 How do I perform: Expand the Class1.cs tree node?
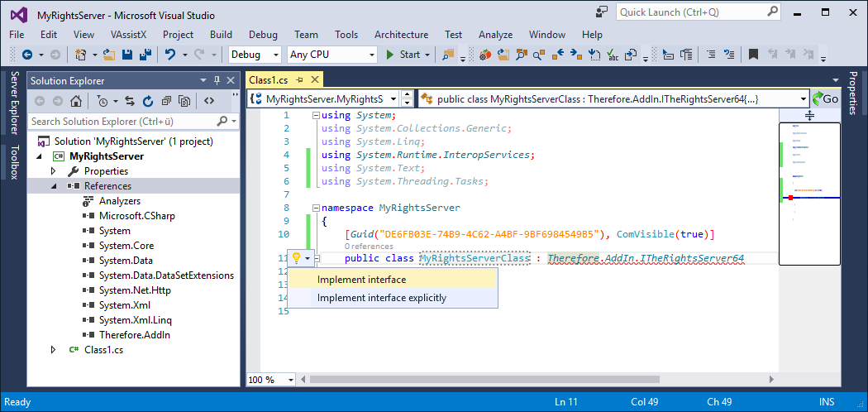pos(54,349)
